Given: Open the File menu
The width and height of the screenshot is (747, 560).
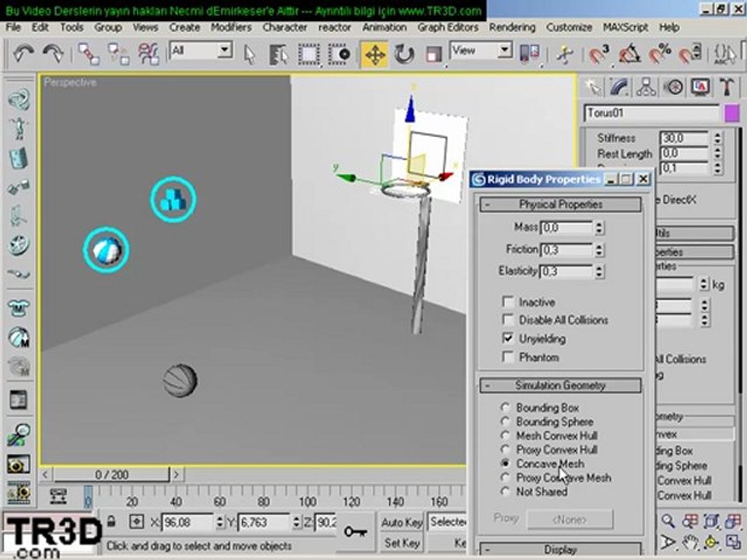Looking at the screenshot, I should pyautogui.click(x=13, y=28).
